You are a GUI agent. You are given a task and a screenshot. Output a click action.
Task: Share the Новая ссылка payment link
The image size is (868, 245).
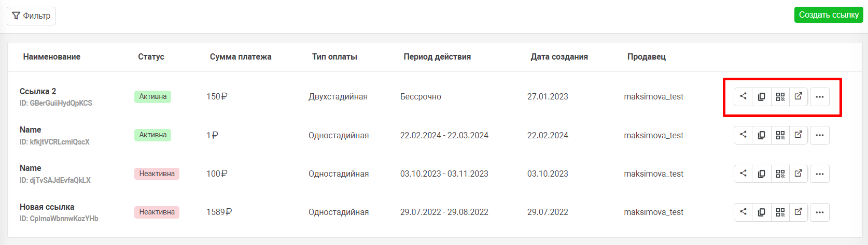point(743,212)
